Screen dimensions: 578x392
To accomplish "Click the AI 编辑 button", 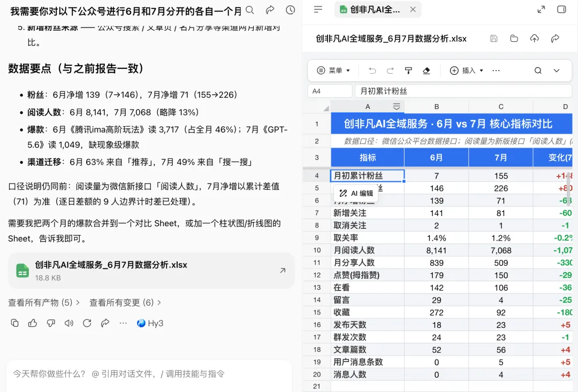I will coord(356,193).
